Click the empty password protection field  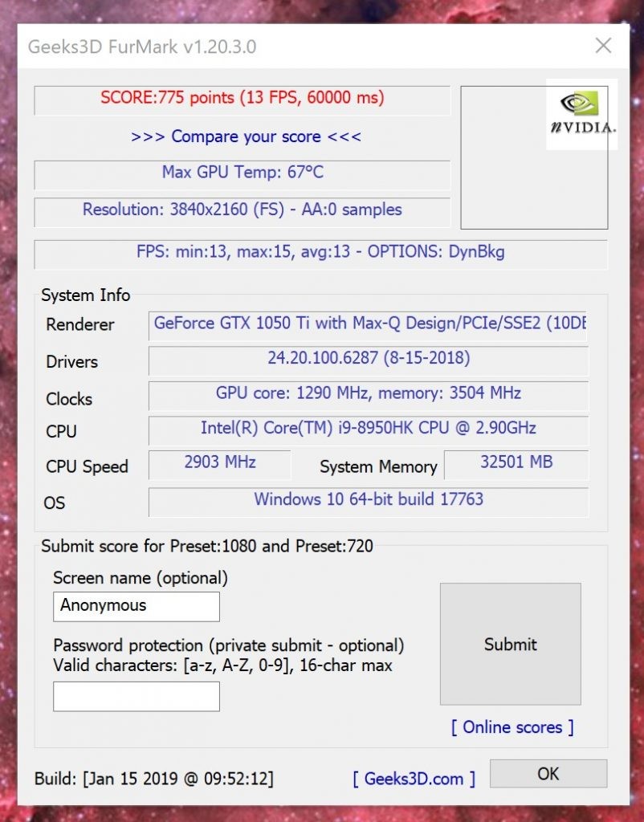(x=137, y=696)
